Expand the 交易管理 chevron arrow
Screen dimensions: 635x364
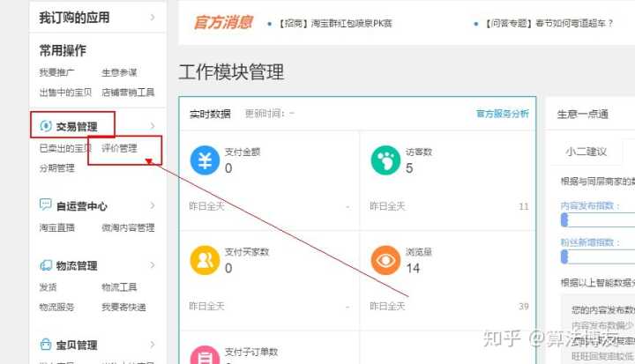(153, 126)
